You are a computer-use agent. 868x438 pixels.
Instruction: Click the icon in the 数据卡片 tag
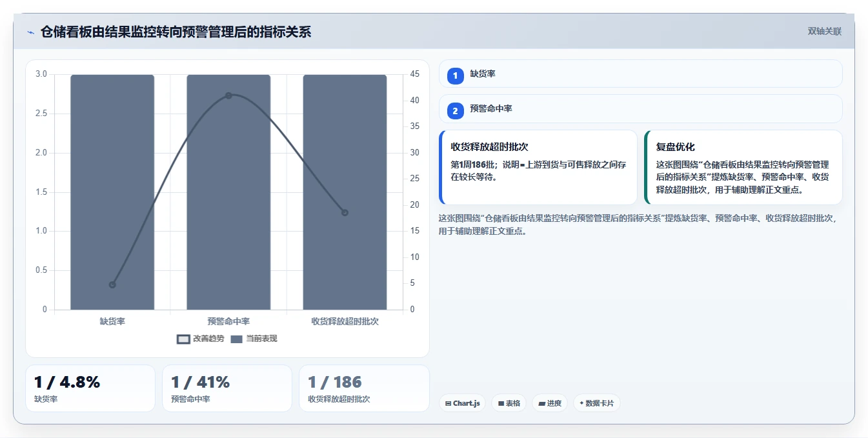pyautogui.click(x=581, y=403)
